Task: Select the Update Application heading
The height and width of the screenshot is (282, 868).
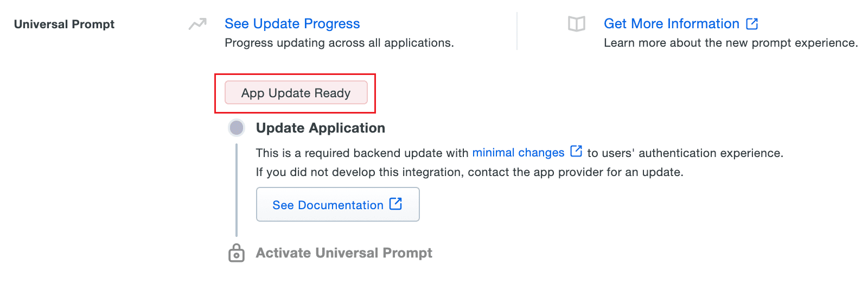Action: pos(320,128)
